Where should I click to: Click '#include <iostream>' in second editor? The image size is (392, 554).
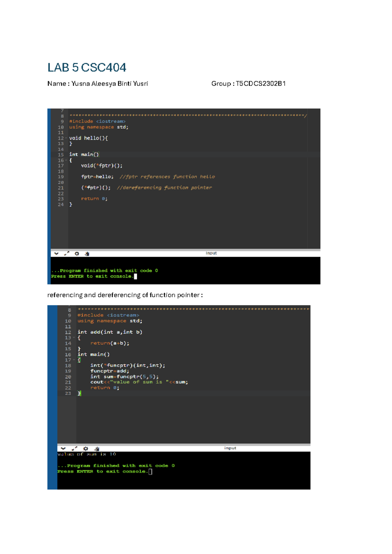pyautogui.click(x=108, y=315)
